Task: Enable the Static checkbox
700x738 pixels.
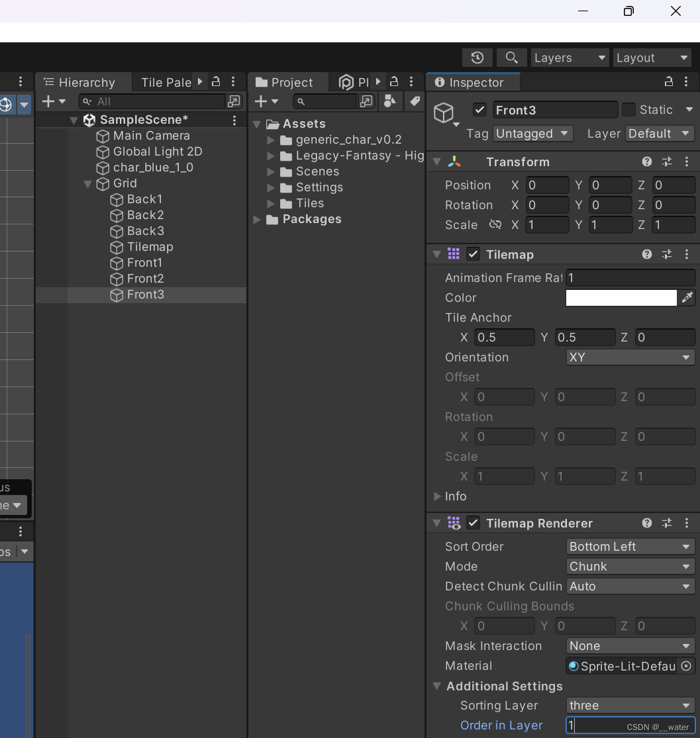Action: pos(629,110)
